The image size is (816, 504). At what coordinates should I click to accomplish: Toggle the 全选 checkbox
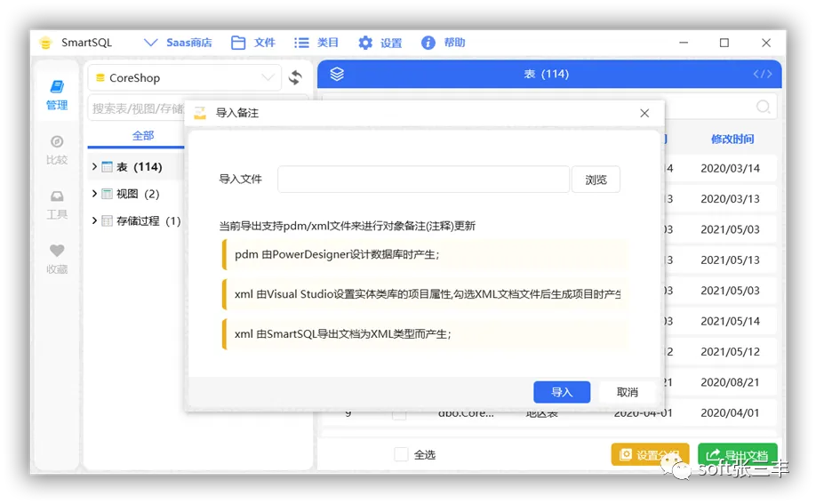coord(401,454)
